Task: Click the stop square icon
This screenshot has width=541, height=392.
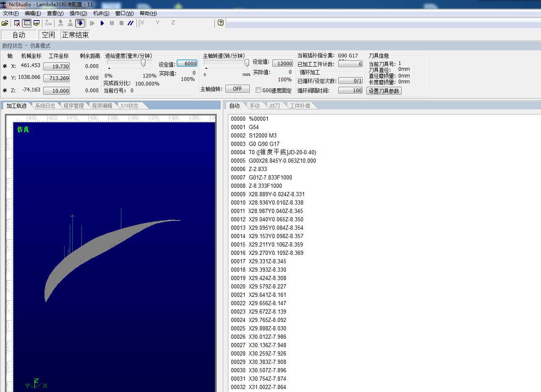Action: [121, 23]
